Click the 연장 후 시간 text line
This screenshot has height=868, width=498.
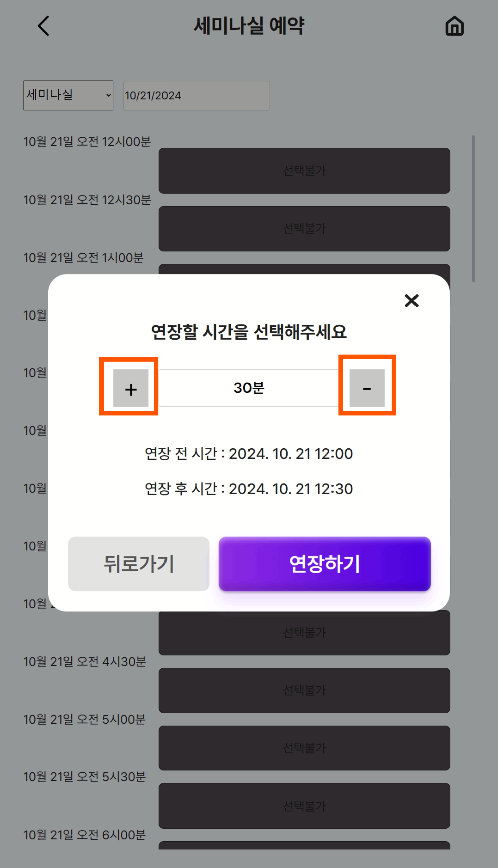point(249,489)
